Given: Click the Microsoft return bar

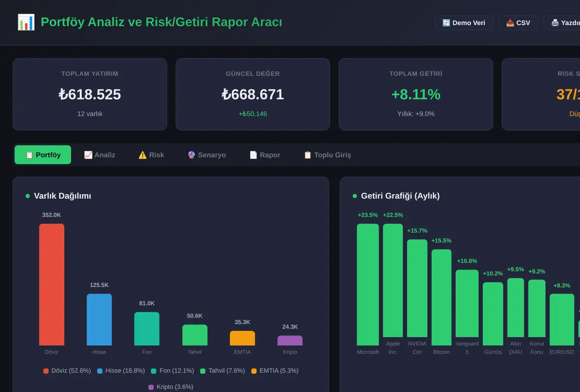Looking at the screenshot, I should pos(368,285).
